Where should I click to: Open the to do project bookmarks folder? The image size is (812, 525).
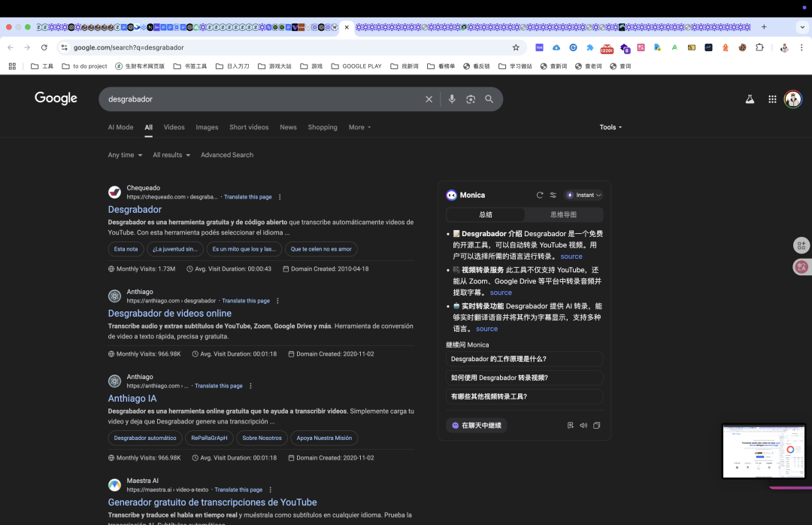point(84,66)
